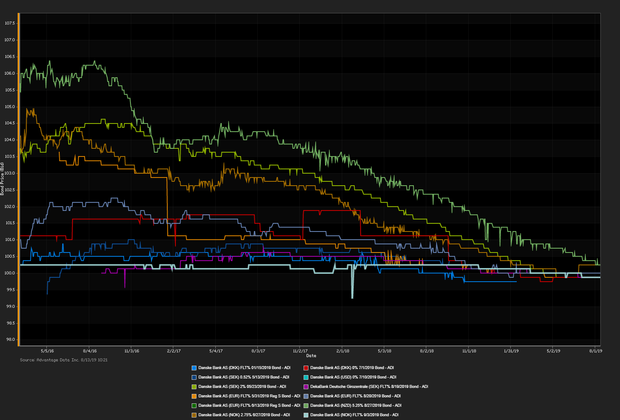620x420 pixels.
Task: Click the 103.0 price tick label
Action: pyautogui.click(x=10, y=173)
